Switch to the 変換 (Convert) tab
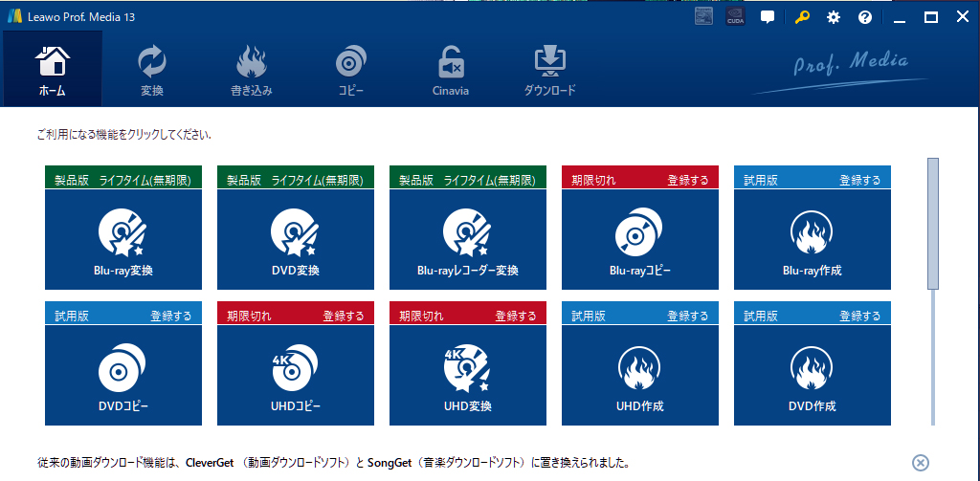 point(152,69)
